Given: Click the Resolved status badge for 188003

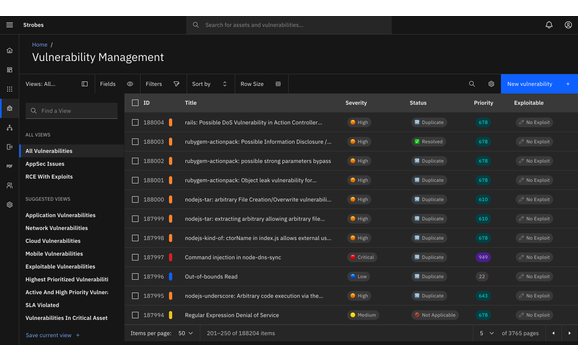Looking at the screenshot, I should [x=428, y=142].
